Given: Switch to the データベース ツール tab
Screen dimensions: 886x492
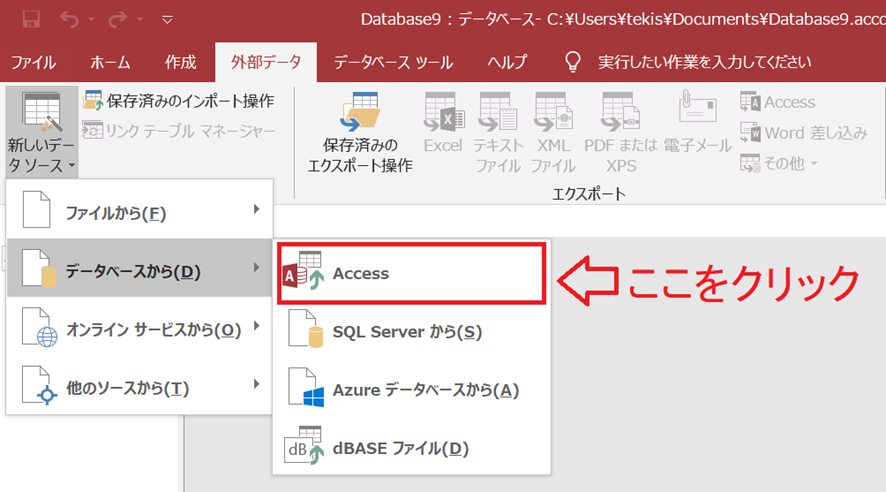Looking at the screenshot, I should (393, 62).
